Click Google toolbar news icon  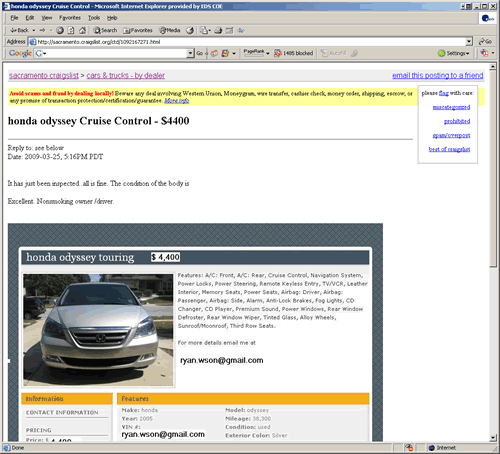(214, 53)
